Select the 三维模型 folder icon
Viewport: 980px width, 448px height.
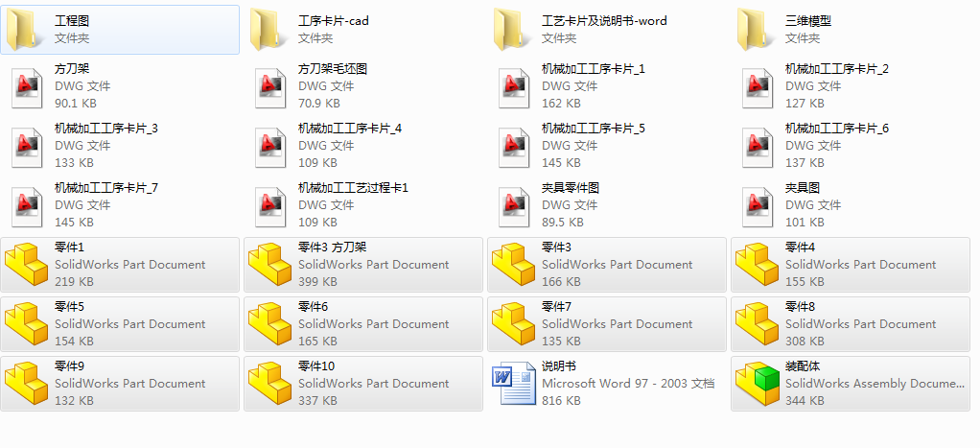(x=757, y=29)
